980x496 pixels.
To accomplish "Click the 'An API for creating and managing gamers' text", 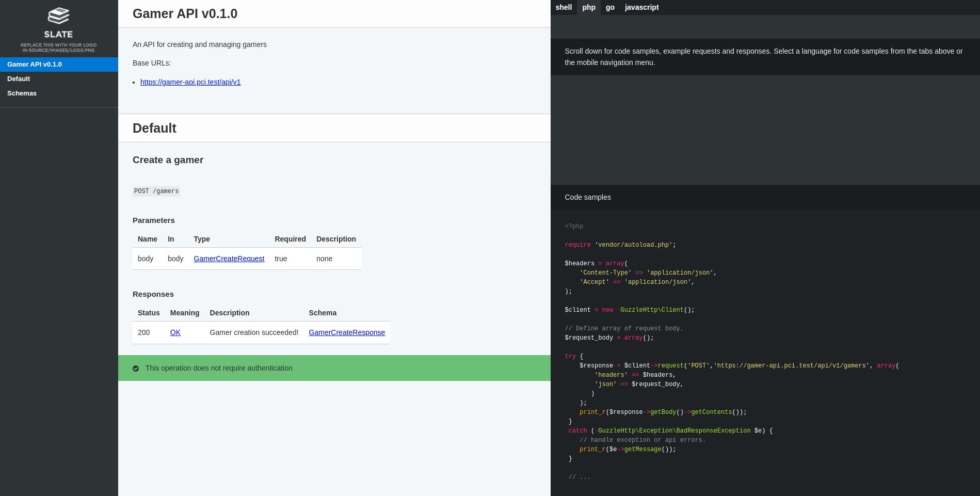I will [x=200, y=44].
